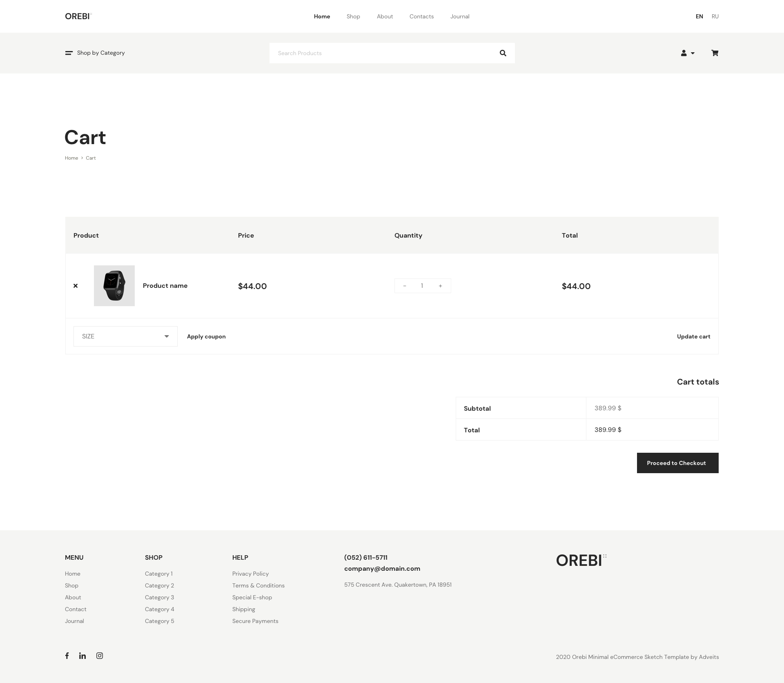Open the LinkedIn social icon
The image size is (784, 683).
tap(82, 656)
